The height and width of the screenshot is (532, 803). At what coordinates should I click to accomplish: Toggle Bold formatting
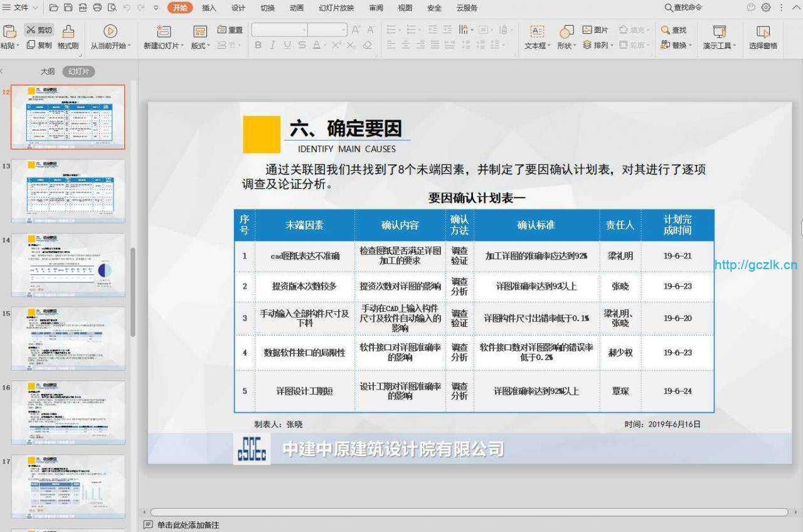click(258, 45)
